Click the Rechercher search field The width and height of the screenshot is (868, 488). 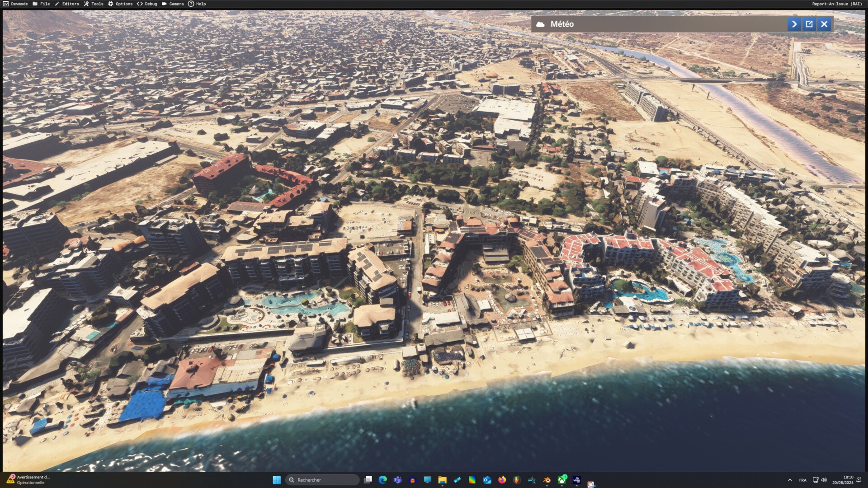point(322,480)
